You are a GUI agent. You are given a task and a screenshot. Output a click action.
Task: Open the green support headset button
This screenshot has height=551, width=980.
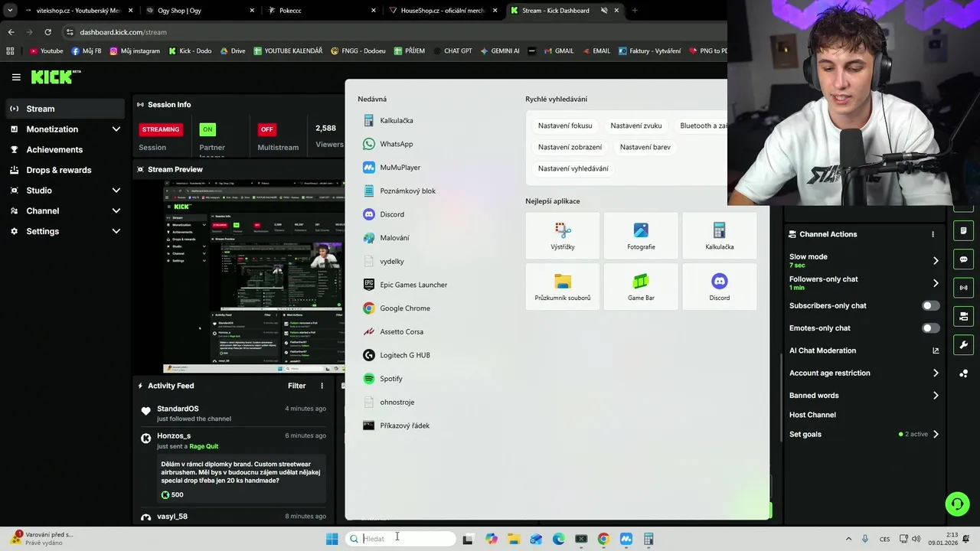click(957, 504)
